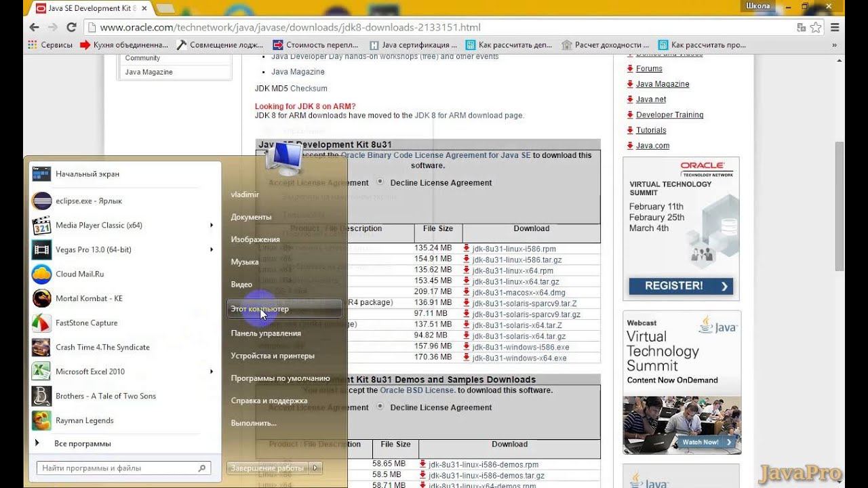The width and height of the screenshot is (868, 488).
Task: Open Microsoft Excel 2010 icon
Action: coord(41,371)
